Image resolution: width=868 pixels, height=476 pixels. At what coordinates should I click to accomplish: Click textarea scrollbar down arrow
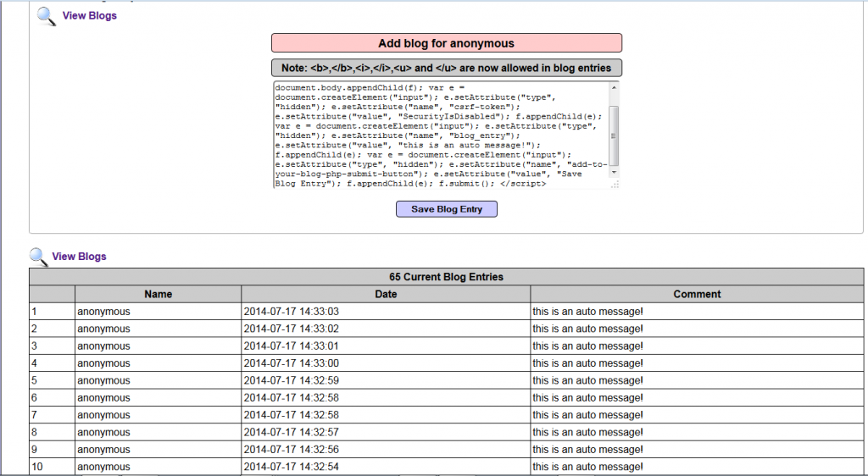pos(614,173)
